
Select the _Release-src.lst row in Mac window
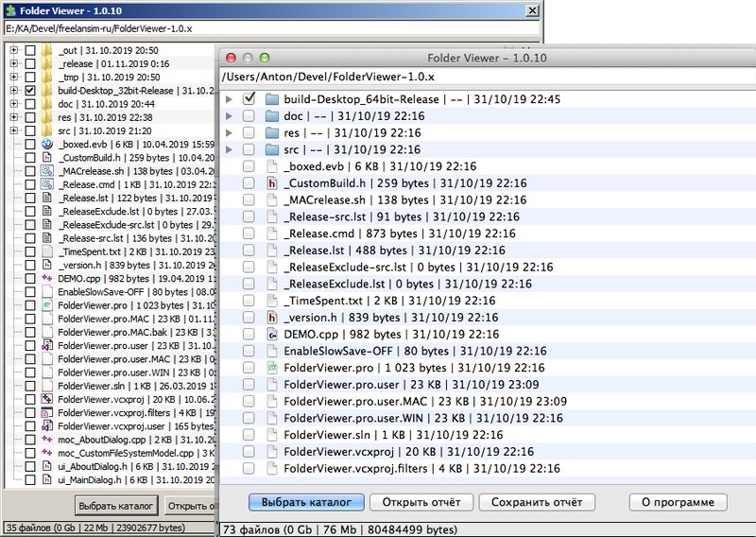(x=488, y=217)
